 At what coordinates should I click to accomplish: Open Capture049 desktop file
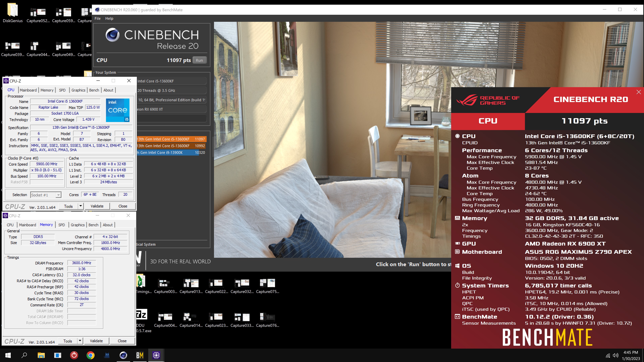point(64,49)
